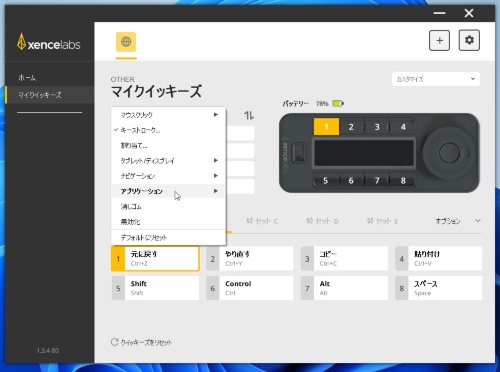Switch to セット C tab

click(262, 221)
